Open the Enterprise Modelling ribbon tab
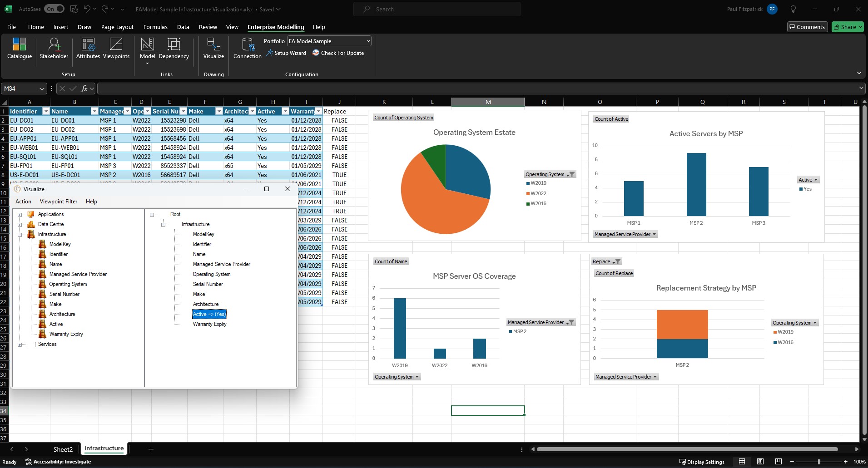This screenshot has height=468, width=868. coord(276,27)
